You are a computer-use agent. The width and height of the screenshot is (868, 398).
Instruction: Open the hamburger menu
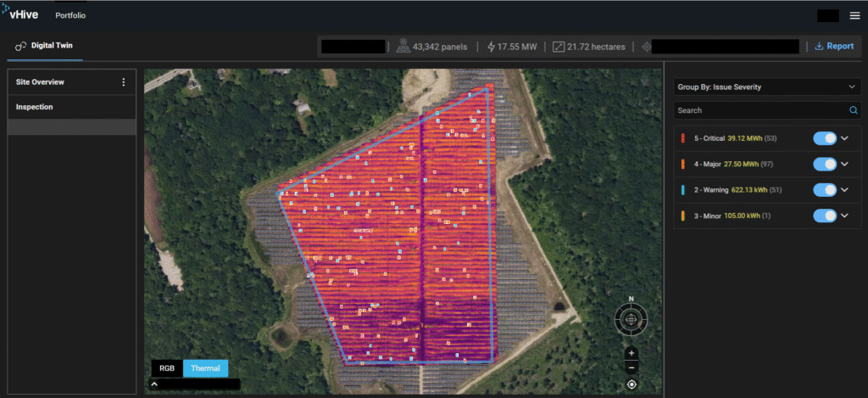(x=854, y=16)
